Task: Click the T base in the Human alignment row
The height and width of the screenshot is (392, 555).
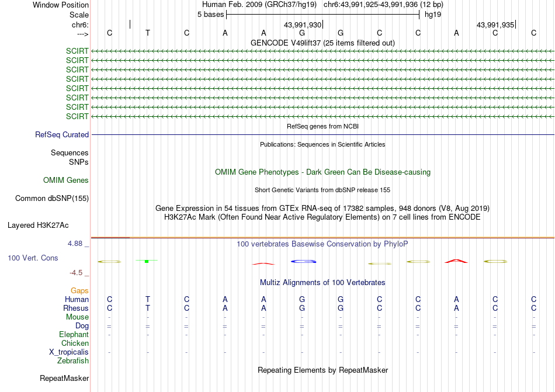Action: click(x=148, y=299)
